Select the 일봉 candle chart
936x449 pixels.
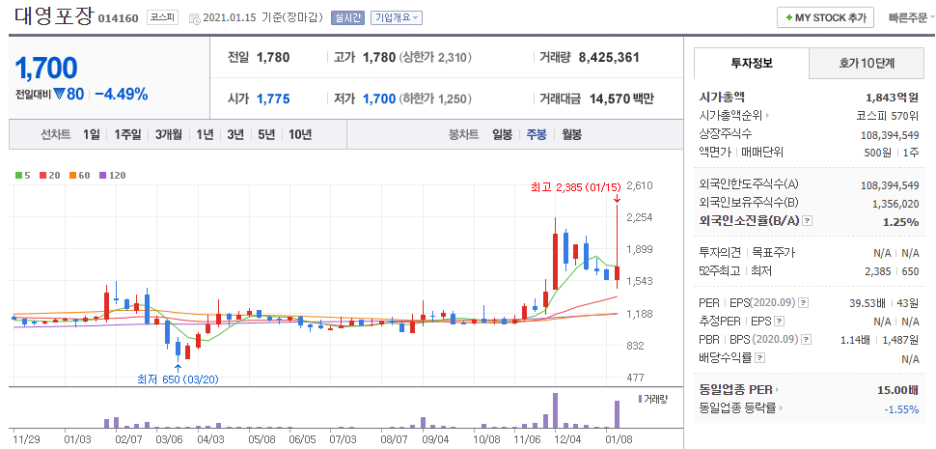pyautogui.click(x=502, y=134)
